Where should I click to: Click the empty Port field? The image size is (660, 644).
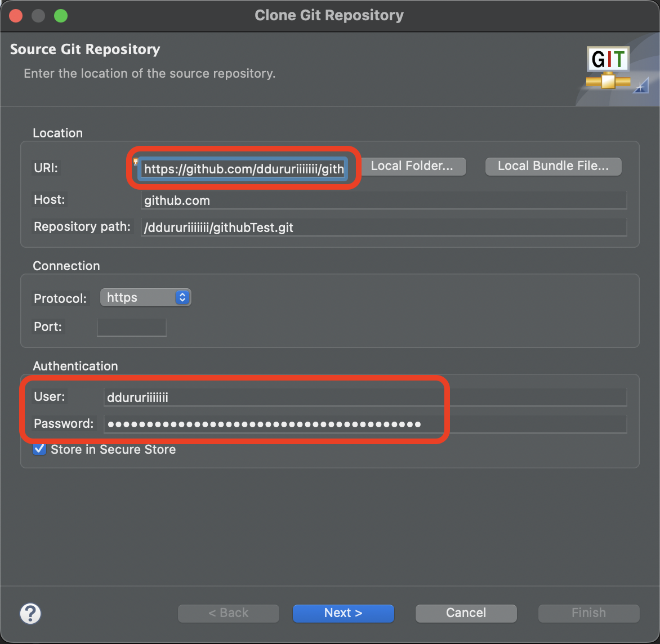pyautogui.click(x=132, y=327)
